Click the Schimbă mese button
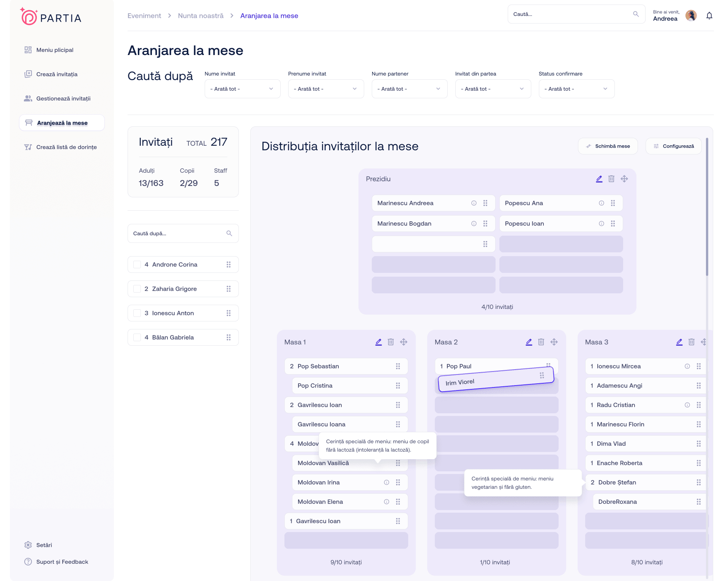728x581 pixels. [608, 146]
